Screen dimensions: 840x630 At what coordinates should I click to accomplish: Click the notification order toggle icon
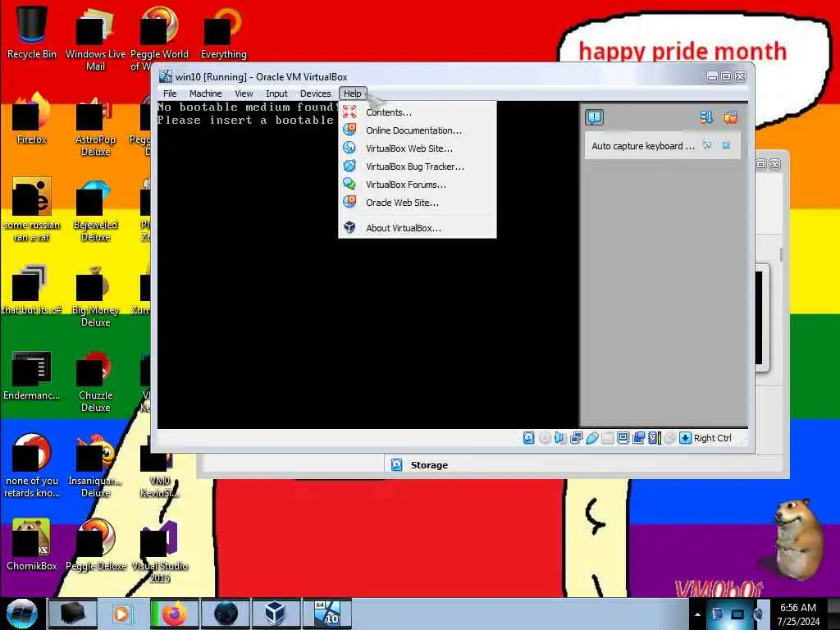click(x=706, y=117)
